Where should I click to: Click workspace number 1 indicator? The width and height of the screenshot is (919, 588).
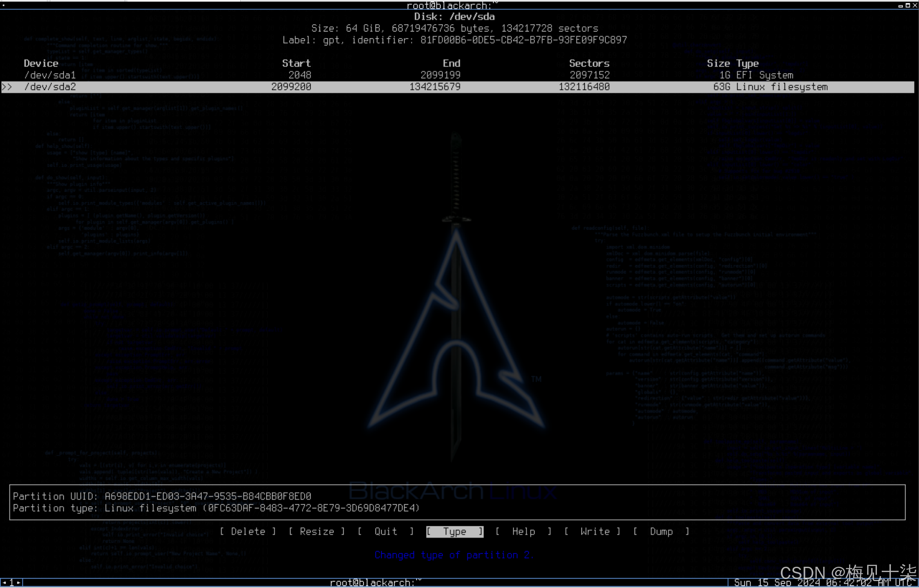point(11,583)
